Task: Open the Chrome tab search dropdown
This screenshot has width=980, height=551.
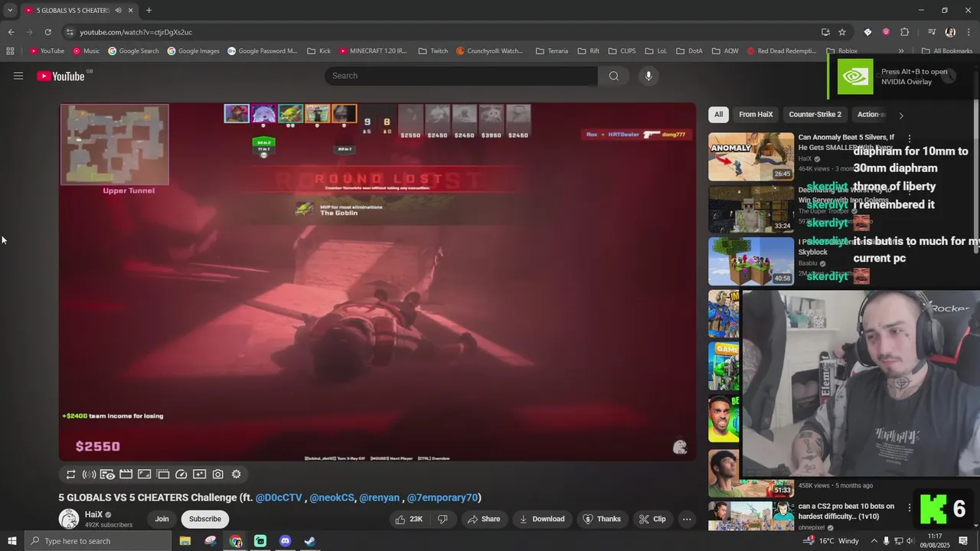Action: tap(10, 10)
